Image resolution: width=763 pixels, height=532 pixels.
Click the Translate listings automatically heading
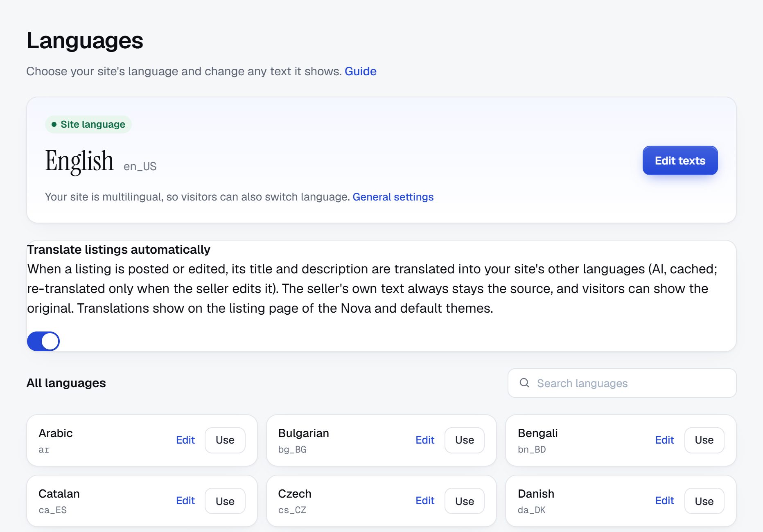tap(119, 249)
